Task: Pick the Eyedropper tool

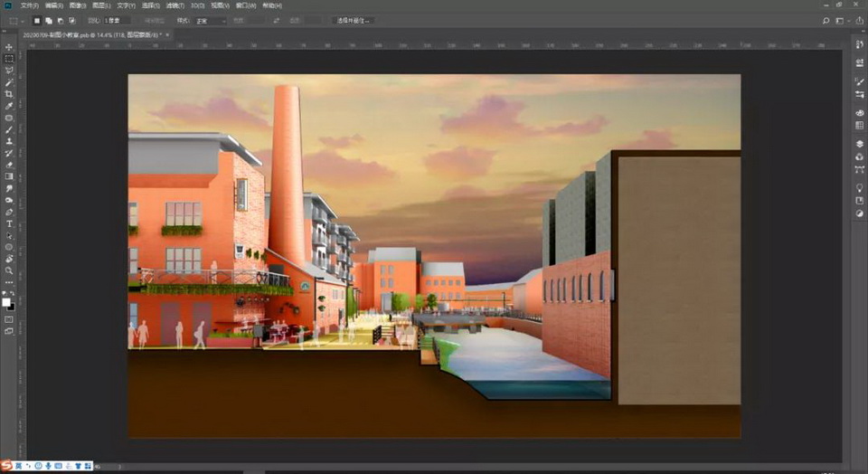Action: [9, 106]
